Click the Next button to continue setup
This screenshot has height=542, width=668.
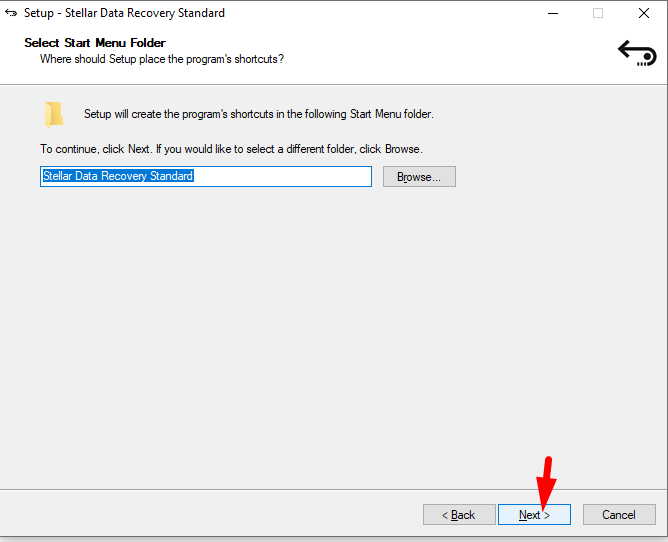534,515
